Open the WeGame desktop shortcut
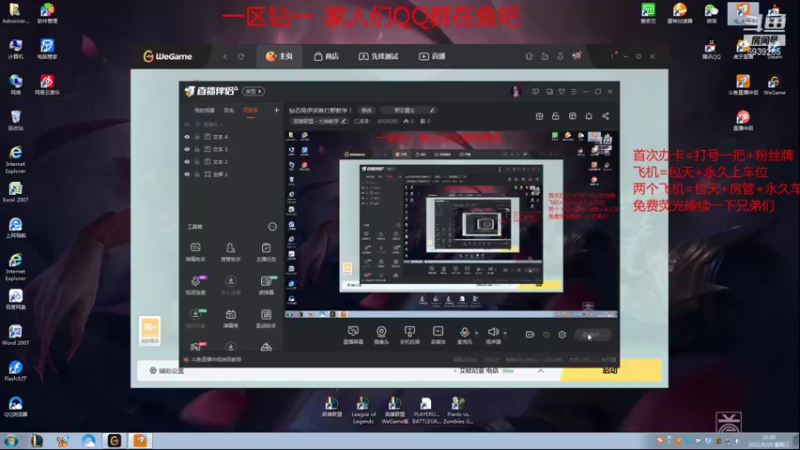800x450 pixels. tap(774, 86)
